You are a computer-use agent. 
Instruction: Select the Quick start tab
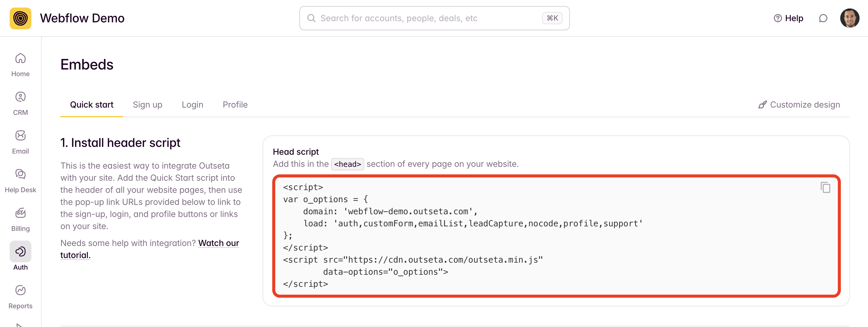pos(92,105)
